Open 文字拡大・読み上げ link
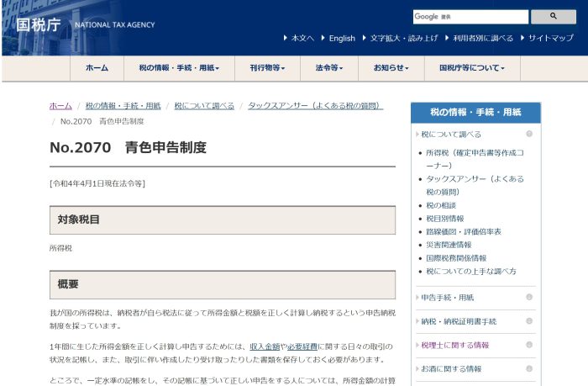This screenshot has width=588, height=386. [x=404, y=38]
